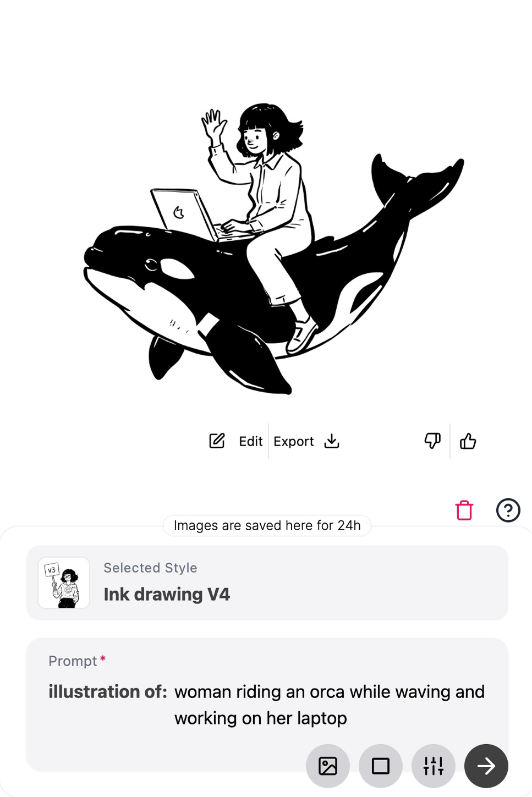
Task: Click the Edit text label
Action: pos(250,442)
